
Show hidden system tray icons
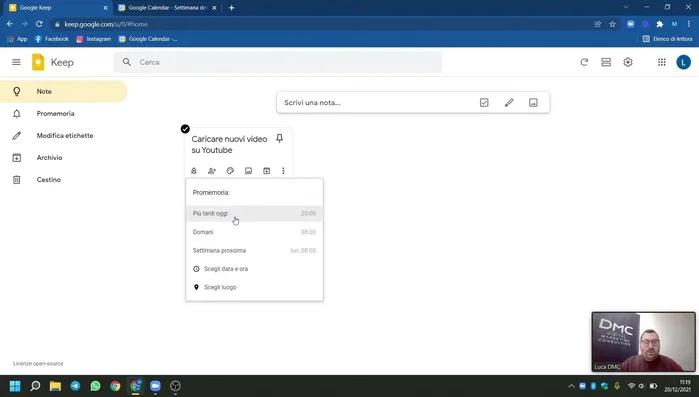571,386
